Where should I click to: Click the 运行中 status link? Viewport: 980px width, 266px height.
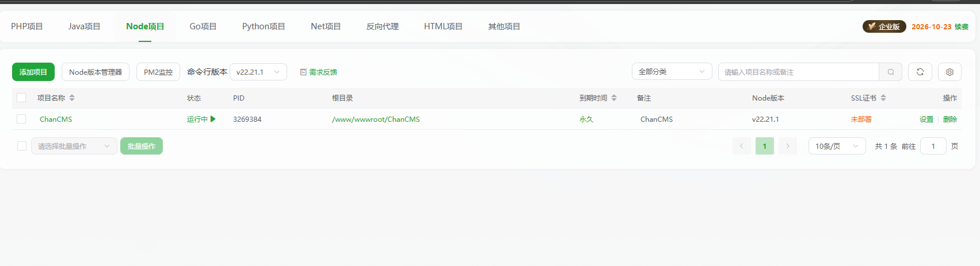click(x=197, y=119)
